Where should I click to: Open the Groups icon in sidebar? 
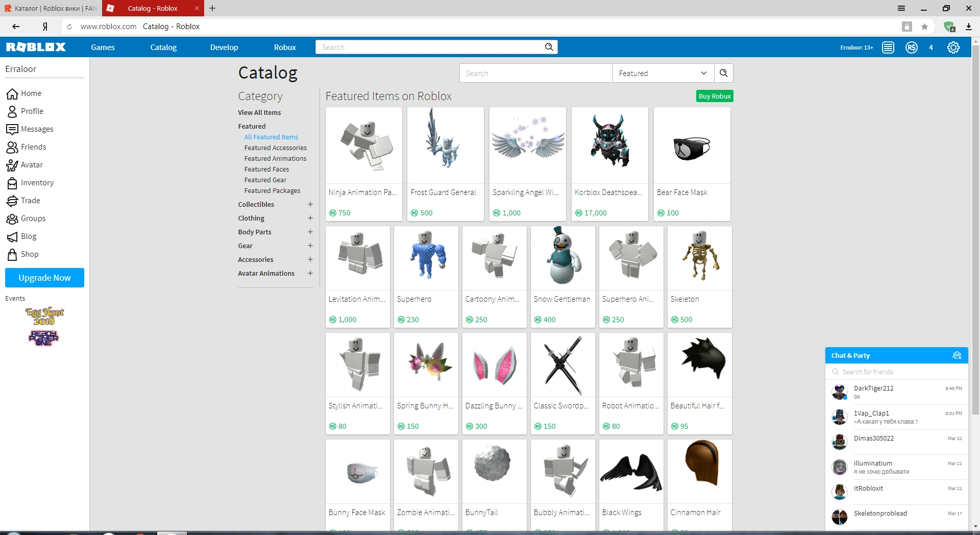tap(12, 218)
